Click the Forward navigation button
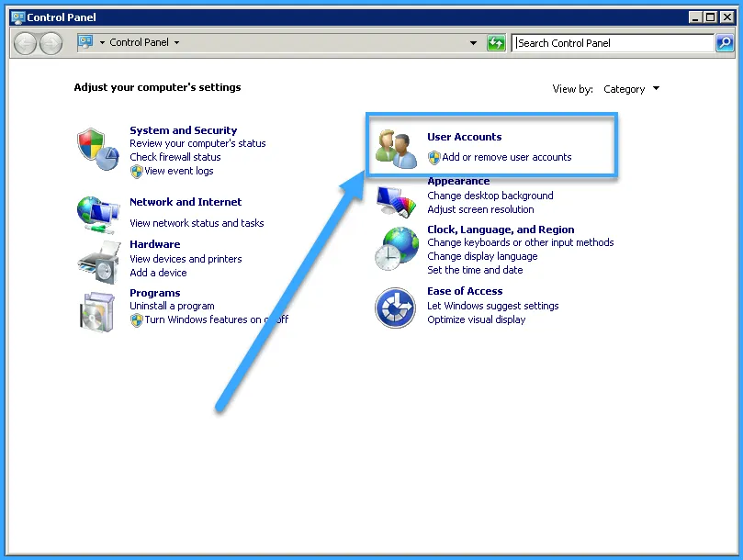 click(51, 43)
